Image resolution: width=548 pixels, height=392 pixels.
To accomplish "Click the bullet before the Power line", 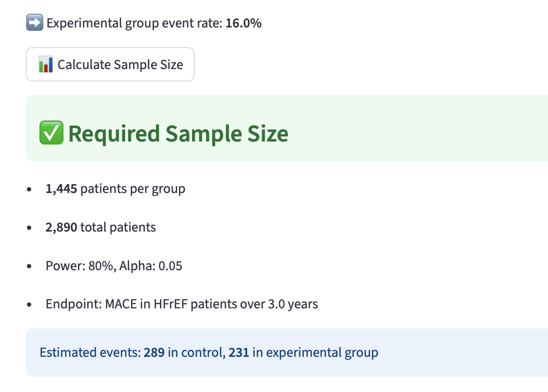I will (29, 266).
